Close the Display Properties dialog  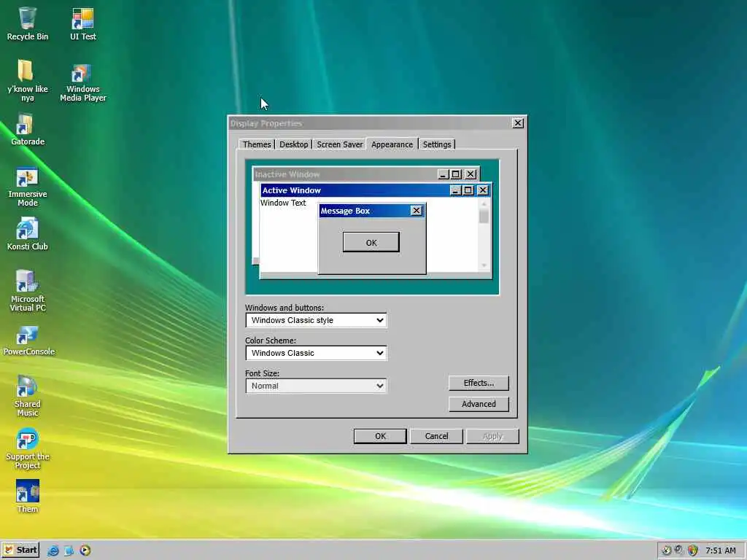coord(518,123)
